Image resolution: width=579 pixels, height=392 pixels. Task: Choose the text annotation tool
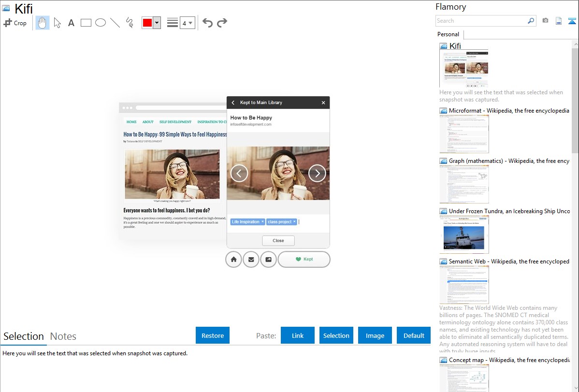click(71, 23)
